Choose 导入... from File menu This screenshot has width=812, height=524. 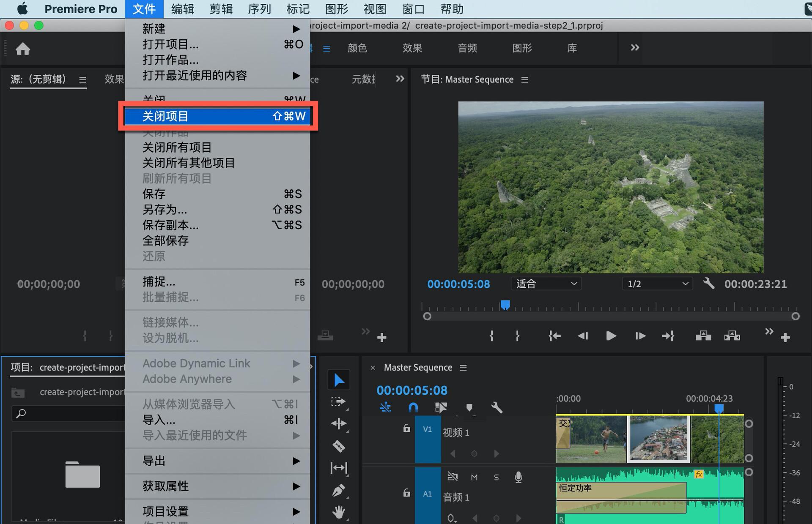(217, 420)
